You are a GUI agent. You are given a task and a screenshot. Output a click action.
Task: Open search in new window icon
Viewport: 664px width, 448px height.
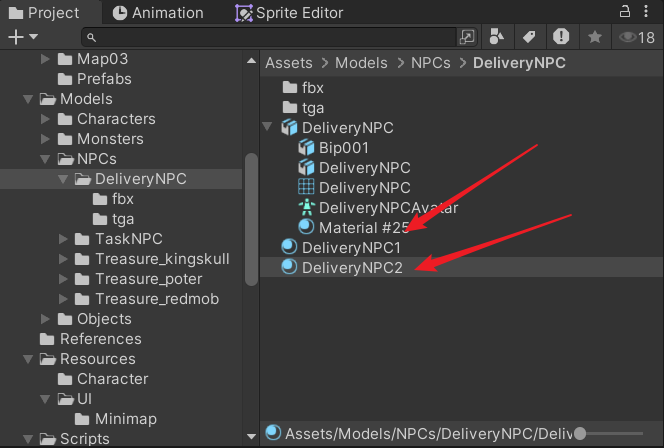[467, 37]
